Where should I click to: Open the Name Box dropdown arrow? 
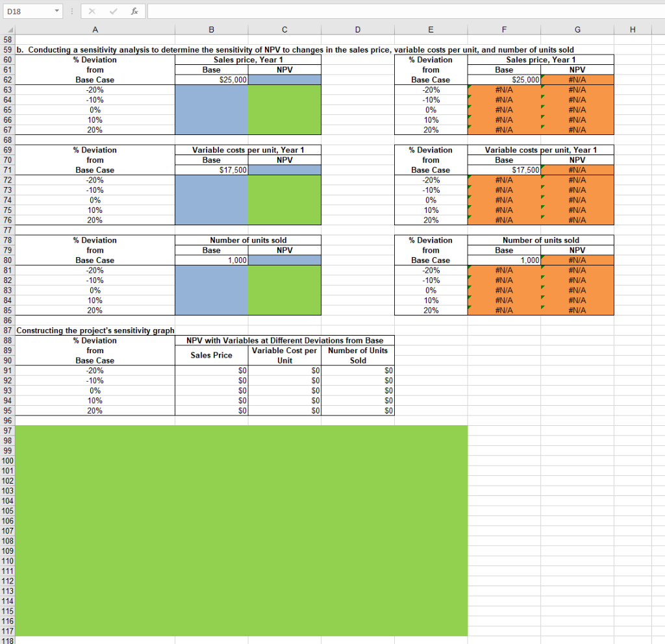click(x=55, y=11)
